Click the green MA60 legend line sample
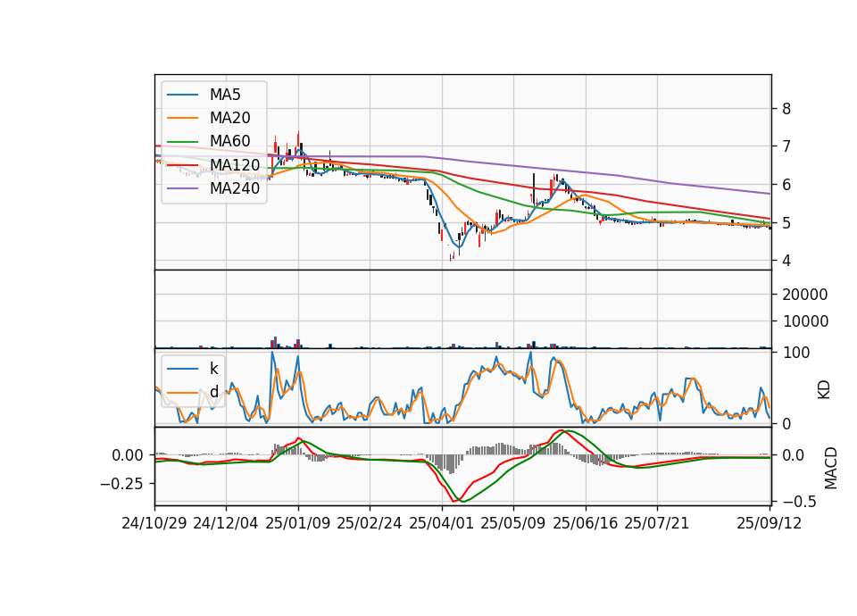Image resolution: width=857 pixels, height=616 pixels. click(x=182, y=142)
